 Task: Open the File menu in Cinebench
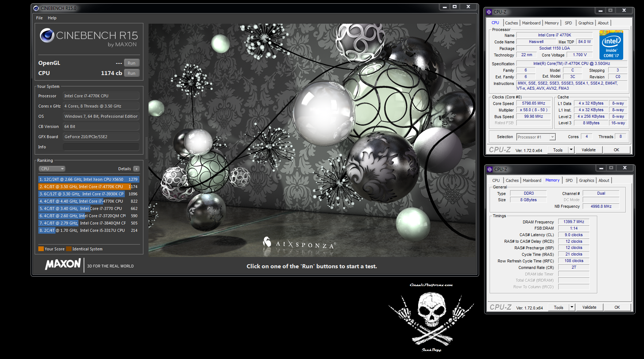tap(39, 18)
